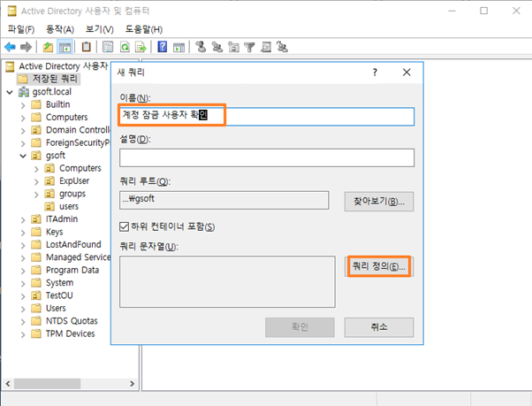
Task: Select the NTDS Quotas container
Action: (x=65, y=321)
